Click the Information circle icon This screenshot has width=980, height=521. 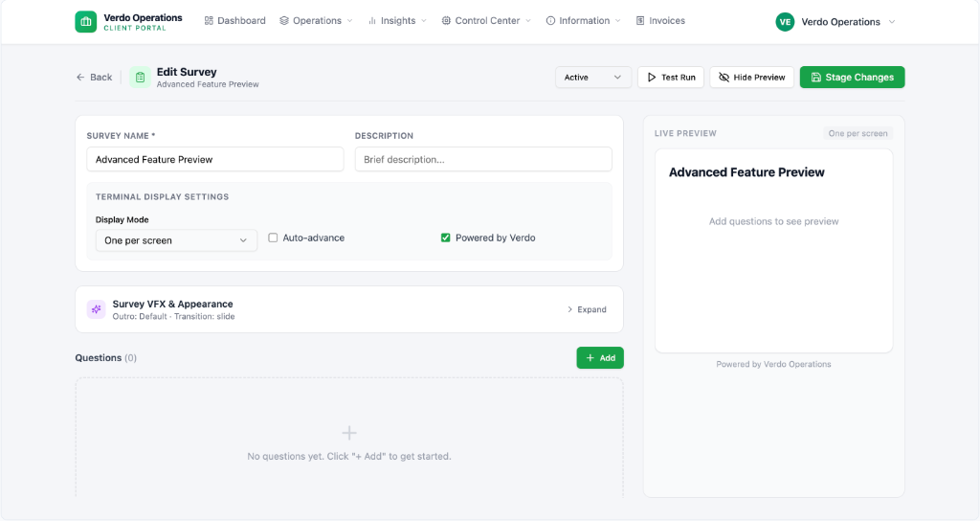point(550,21)
